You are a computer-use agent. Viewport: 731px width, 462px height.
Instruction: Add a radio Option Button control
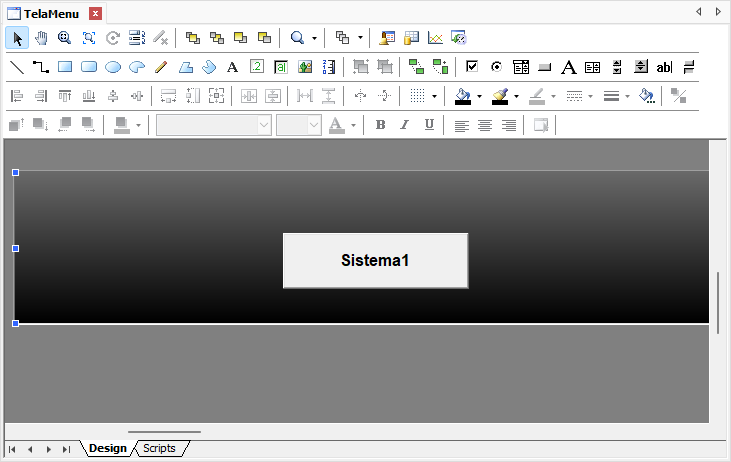497,67
